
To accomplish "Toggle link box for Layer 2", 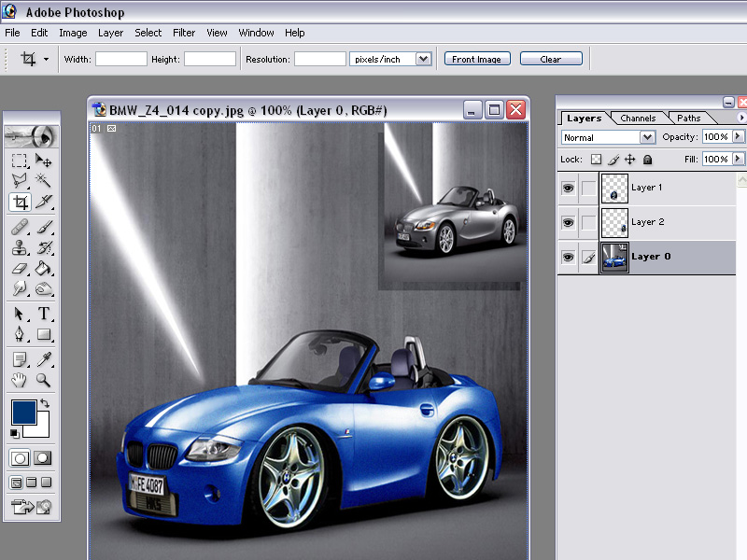I will pyautogui.click(x=589, y=222).
